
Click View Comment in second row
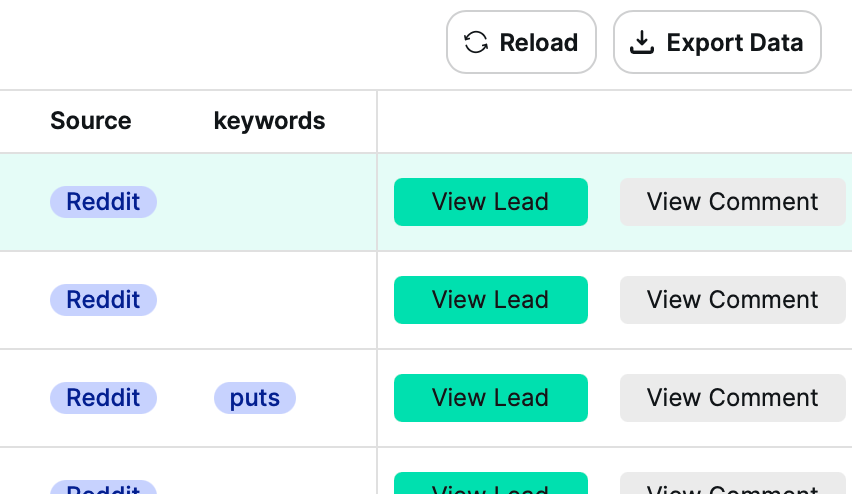click(x=732, y=300)
